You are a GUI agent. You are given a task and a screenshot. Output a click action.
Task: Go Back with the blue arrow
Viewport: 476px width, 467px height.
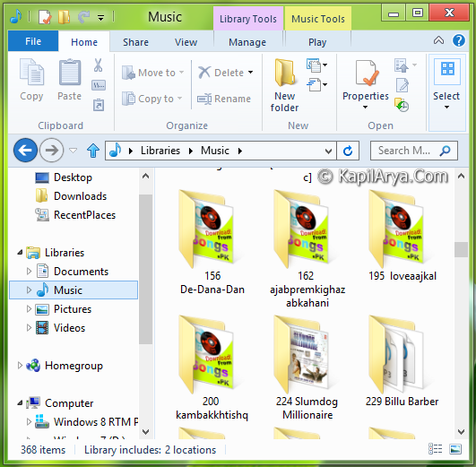pyautogui.click(x=25, y=150)
